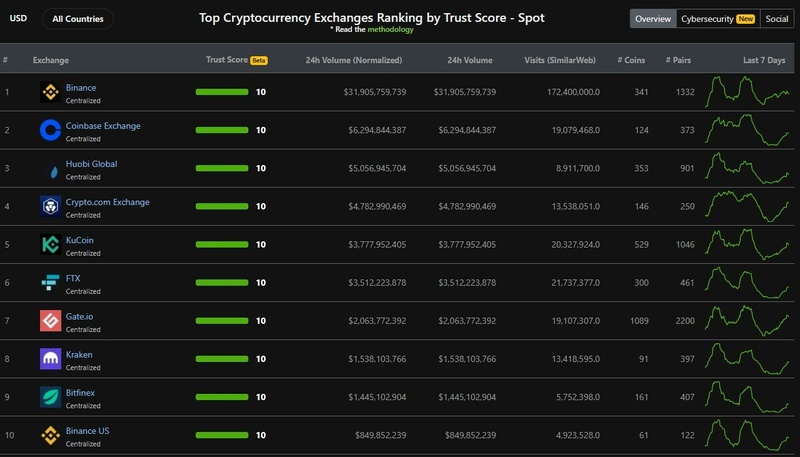The width and height of the screenshot is (800, 457).
Task: Click the Huobi Global logo icon
Action: pyautogui.click(x=50, y=169)
